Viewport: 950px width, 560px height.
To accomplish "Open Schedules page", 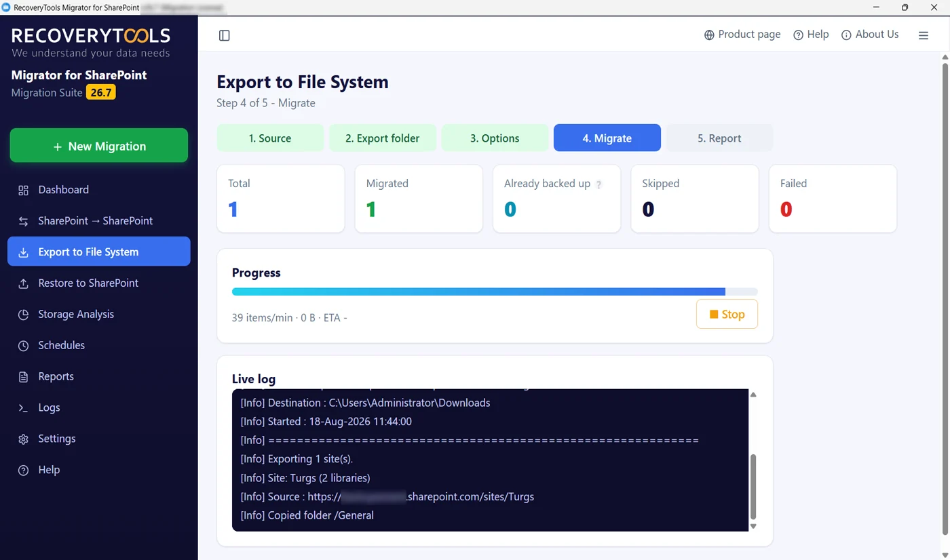I will tap(99, 346).
